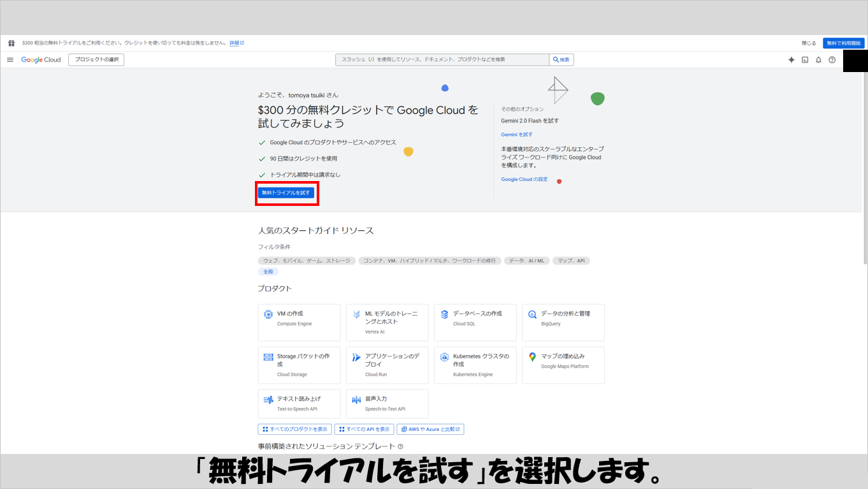Image resolution: width=868 pixels, height=489 pixels.
Task: Click the 無料トライアルを試す button
Action: point(286,193)
